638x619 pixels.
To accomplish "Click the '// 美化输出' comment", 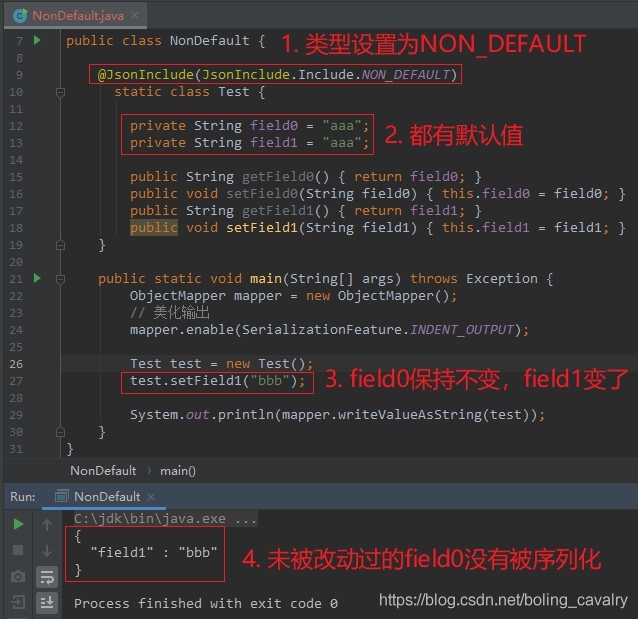I will [x=170, y=313].
